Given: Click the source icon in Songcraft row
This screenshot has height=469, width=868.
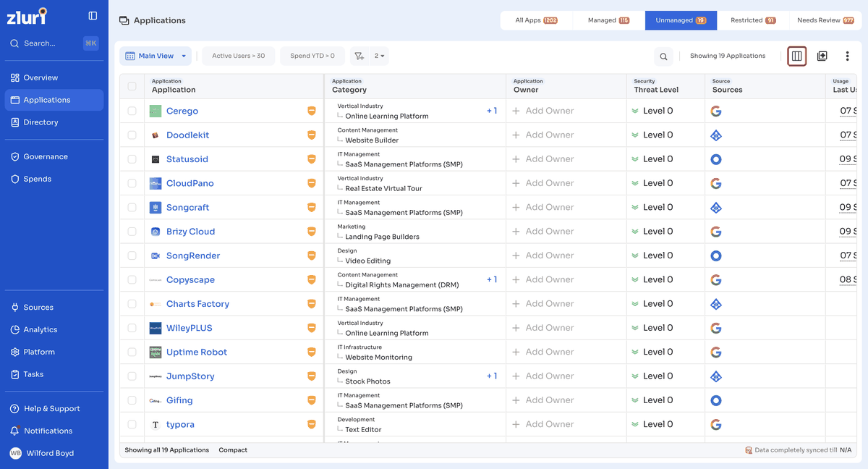Looking at the screenshot, I should 716,208.
